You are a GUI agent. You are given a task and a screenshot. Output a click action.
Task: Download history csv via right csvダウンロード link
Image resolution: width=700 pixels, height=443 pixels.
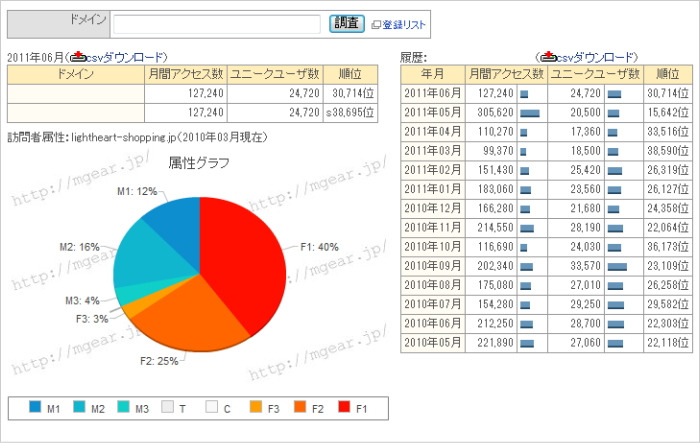coord(595,57)
